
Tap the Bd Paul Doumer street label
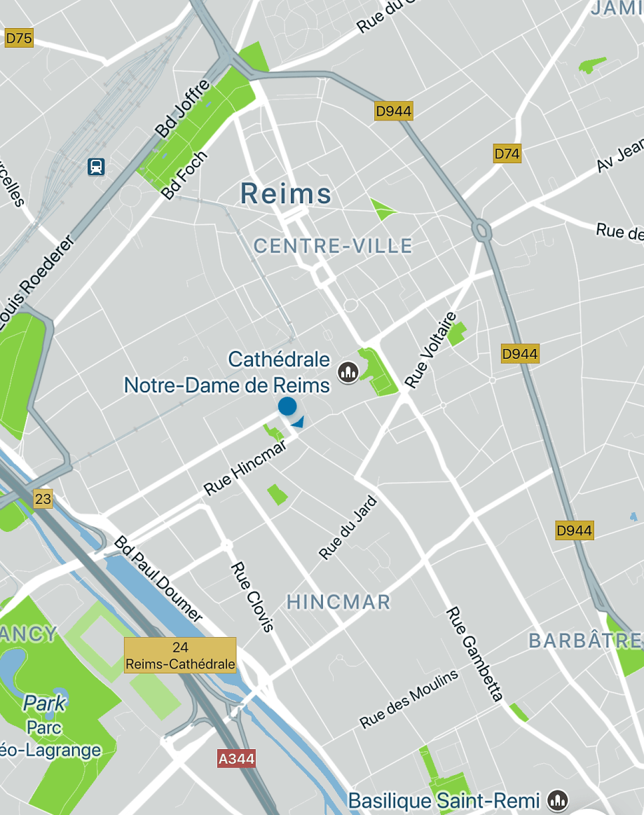click(x=158, y=579)
